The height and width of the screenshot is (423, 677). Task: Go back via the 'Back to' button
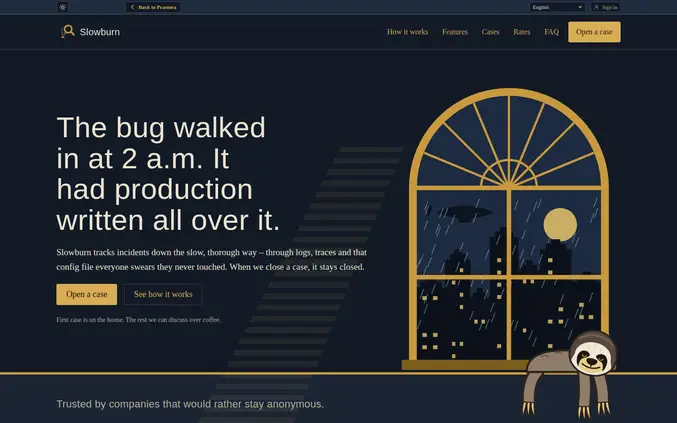pos(153,7)
